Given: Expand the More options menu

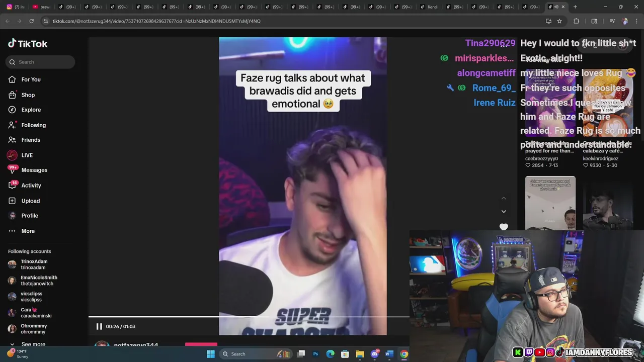Looking at the screenshot, I should pos(28,231).
